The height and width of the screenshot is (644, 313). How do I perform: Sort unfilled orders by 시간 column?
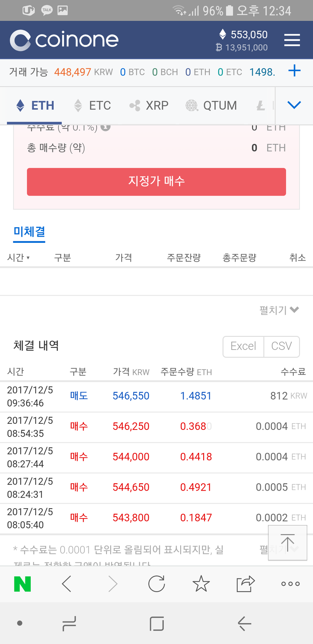click(18, 258)
